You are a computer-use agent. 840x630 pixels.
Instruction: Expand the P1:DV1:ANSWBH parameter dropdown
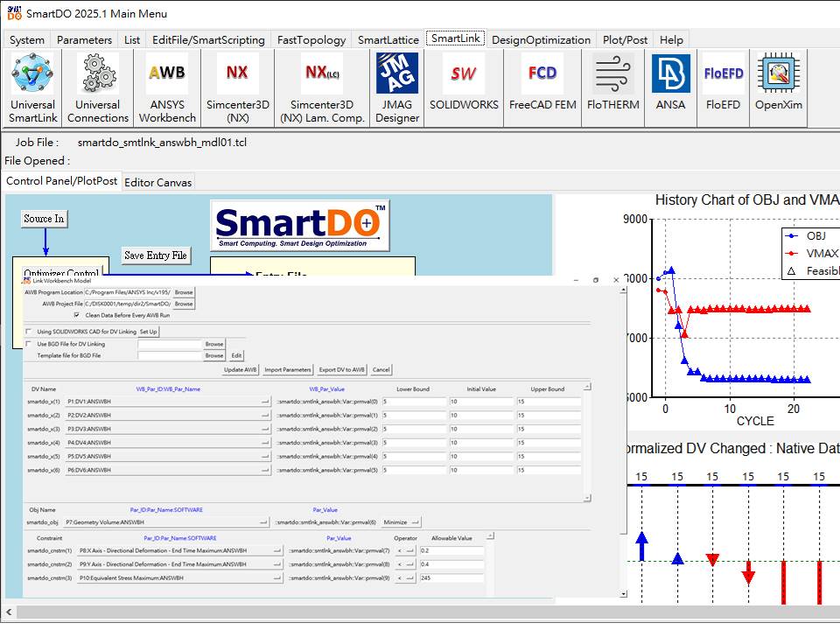[266, 401]
